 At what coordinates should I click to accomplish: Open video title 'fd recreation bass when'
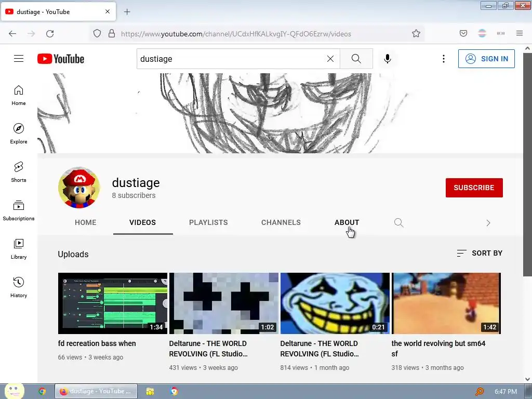coord(97,343)
